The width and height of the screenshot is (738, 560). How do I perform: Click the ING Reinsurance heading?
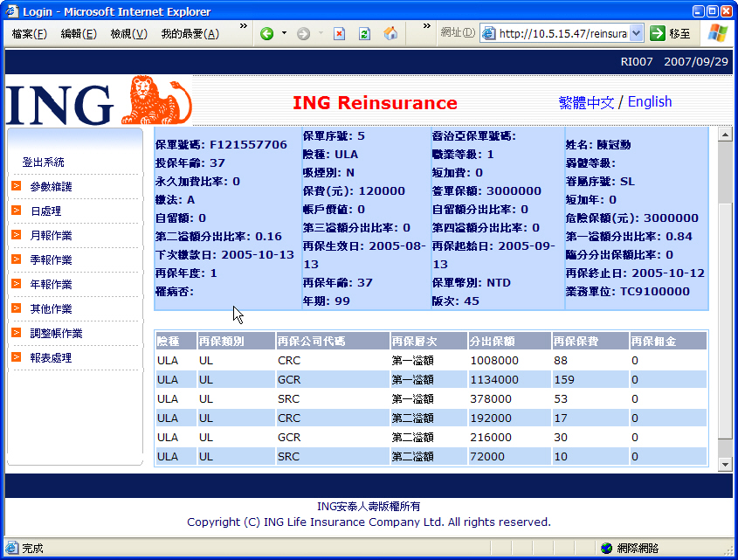[x=375, y=103]
